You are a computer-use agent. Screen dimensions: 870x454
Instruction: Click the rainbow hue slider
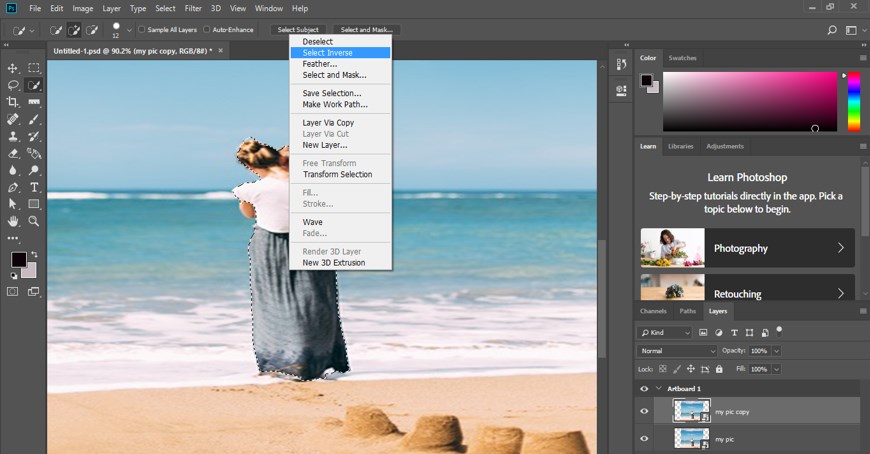[x=853, y=100]
